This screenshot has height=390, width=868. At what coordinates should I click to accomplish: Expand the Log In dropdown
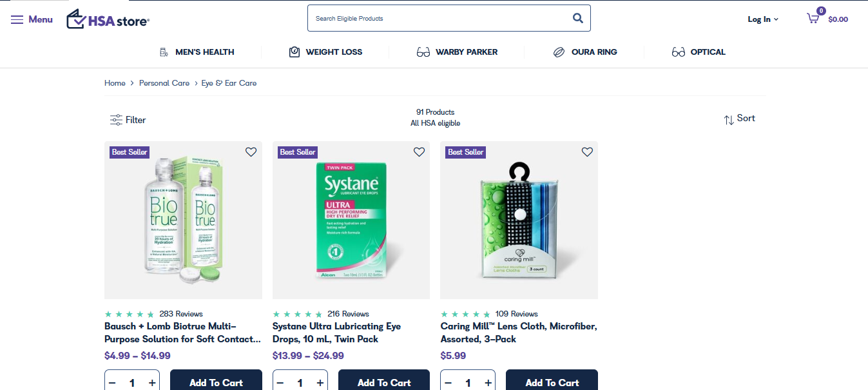tap(763, 19)
